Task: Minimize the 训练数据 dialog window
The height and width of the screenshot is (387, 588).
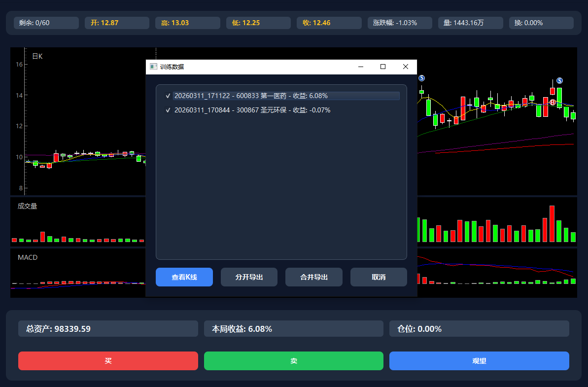Action: [x=360, y=67]
